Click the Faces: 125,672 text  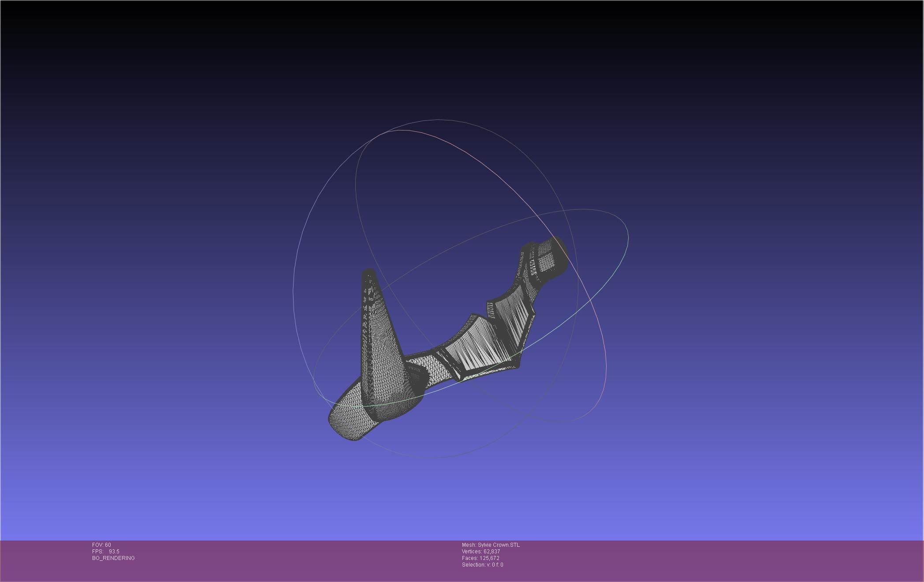[481, 558]
